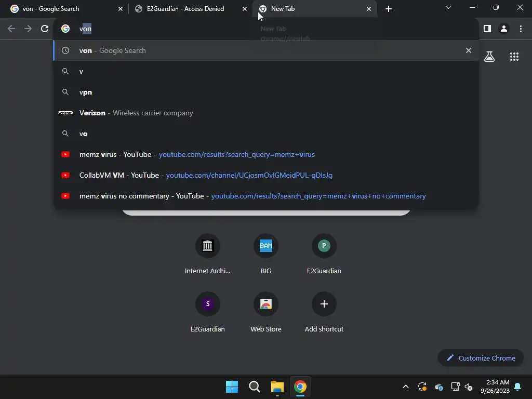Open E2Guardian shortcut with S icon
Screen dimensions: 532x399
pos(208,312)
